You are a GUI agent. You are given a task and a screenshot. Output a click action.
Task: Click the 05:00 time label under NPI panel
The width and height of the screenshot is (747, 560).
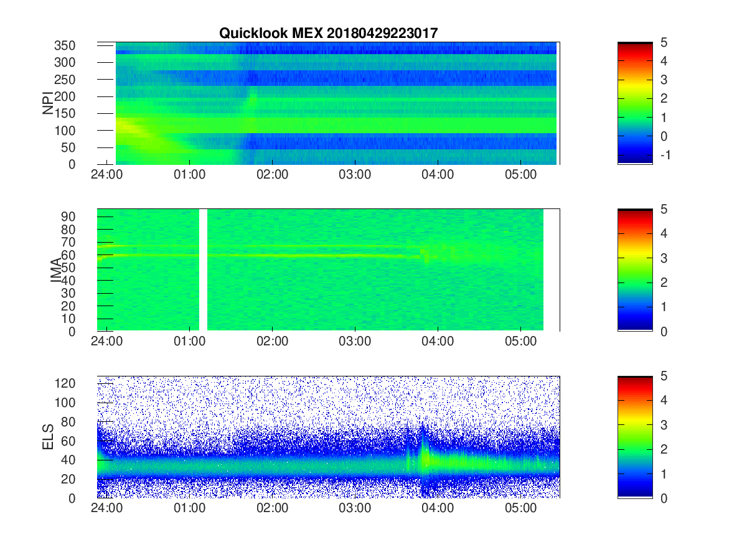point(520,175)
